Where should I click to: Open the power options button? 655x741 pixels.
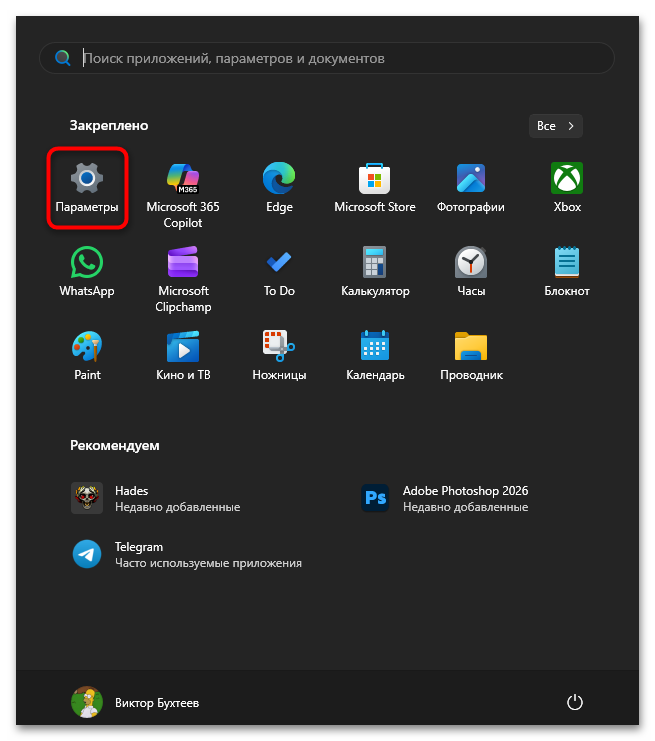(x=575, y=702)
